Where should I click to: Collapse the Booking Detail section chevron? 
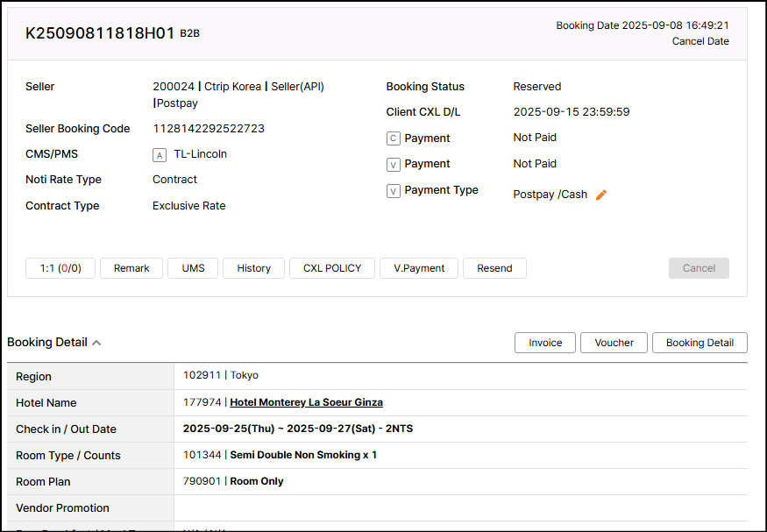96,343
